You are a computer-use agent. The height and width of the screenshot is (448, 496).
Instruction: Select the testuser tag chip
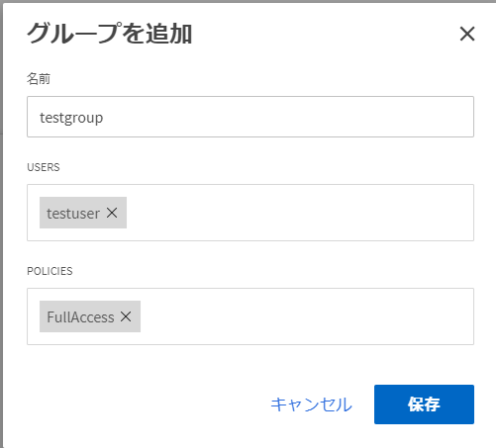pyautogui.click(x=73, y=213)
